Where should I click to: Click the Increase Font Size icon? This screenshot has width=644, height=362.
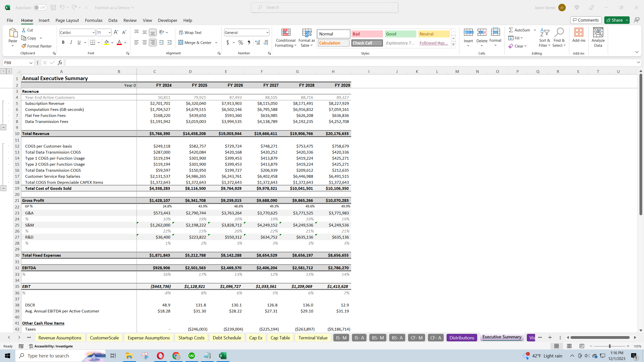(116, 32)
